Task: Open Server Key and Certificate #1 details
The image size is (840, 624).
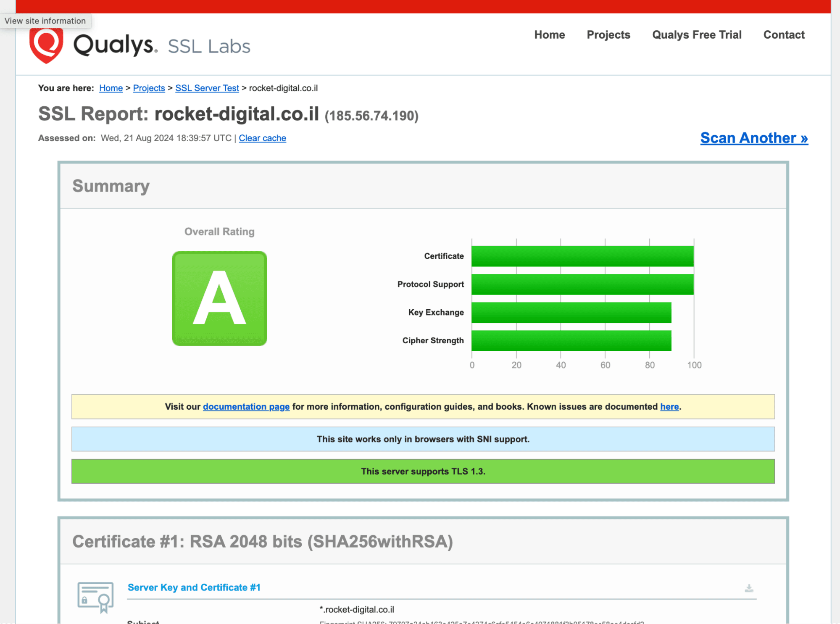Action: click(x=194, y=587)
